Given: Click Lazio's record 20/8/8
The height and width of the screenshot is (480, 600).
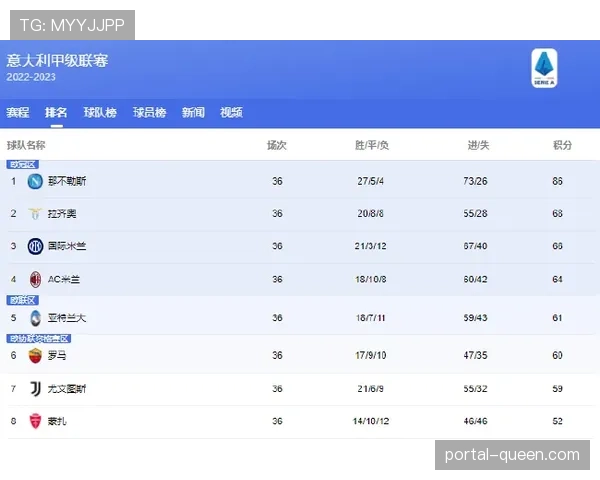Looking at the screenshot, I should point(370,214).
